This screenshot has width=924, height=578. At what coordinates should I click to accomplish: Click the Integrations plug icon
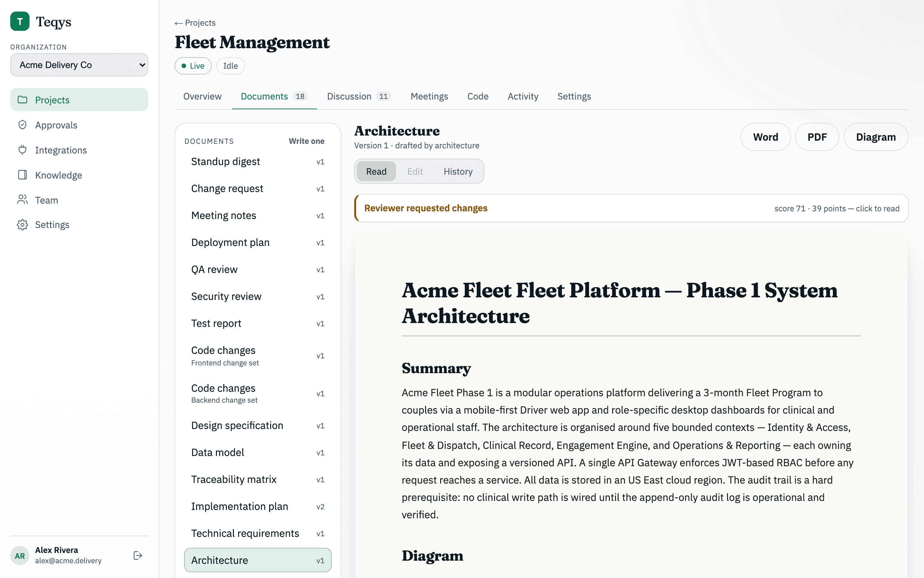tap(22, 150)
